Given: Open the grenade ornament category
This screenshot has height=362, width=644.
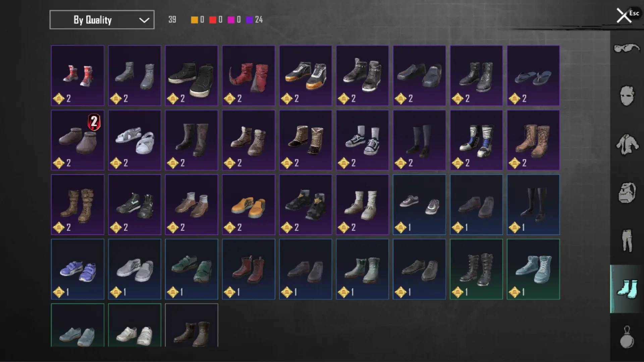Looking at the screenshot, I should [x=627, y=337].
